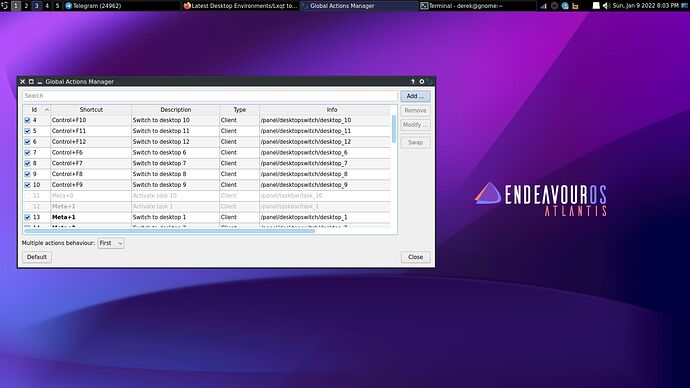This screenshot has width=690, height=388.
Task: Click the Firefox icon on the taskbar button
Action: (187, 6)
